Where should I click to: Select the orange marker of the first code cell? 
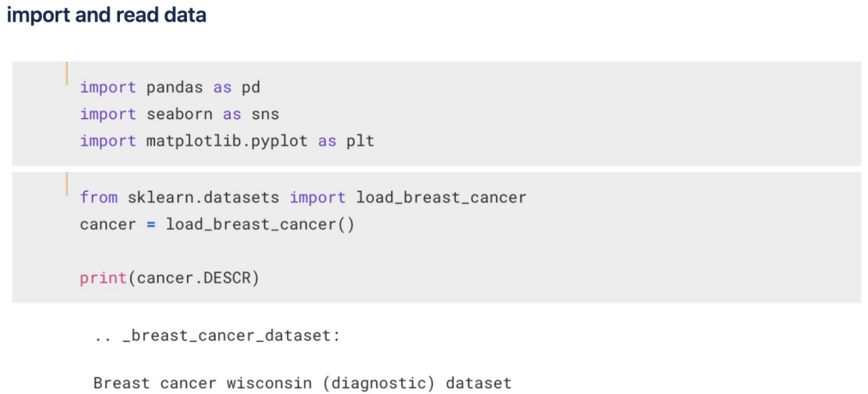click(x=67, y=74)
